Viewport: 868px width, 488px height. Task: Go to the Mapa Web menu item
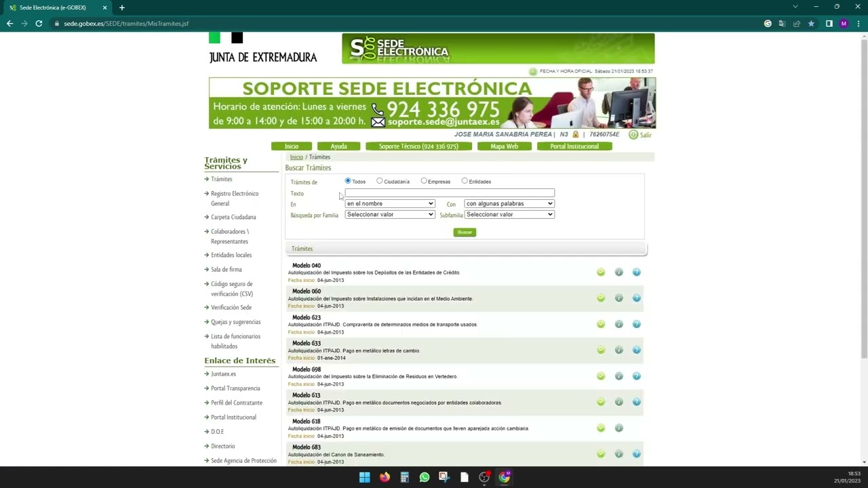[504, 146]
